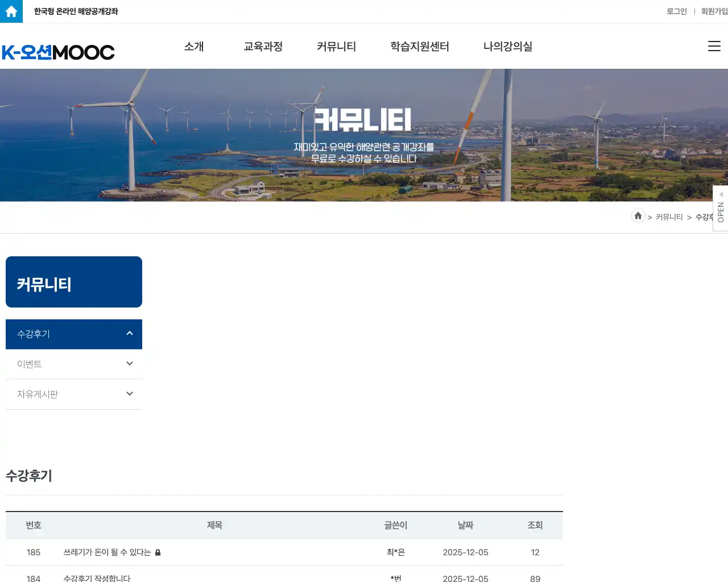Open post titled 쓰레기가 돈이 될 수 있다는
The width and height of the screenshot is (728, 582).
(107, 552)
